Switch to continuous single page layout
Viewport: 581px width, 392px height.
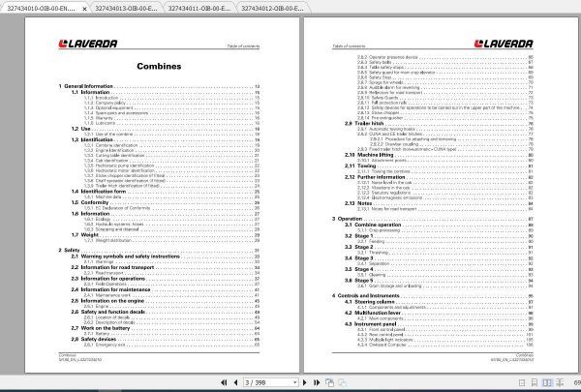click(534, 382)
